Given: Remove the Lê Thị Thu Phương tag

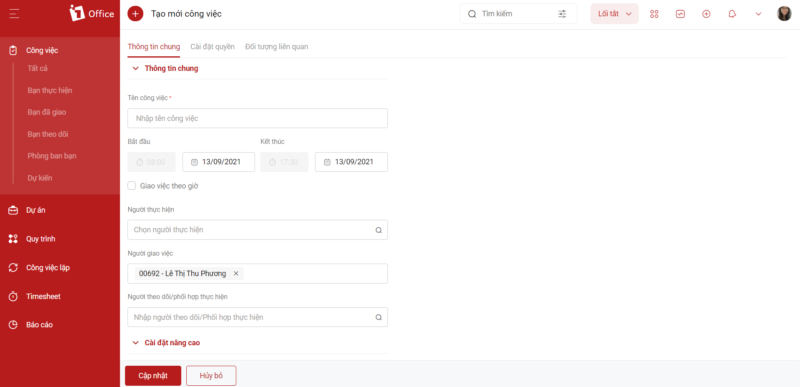Looking at the screenshot, I should coord(236,273).
